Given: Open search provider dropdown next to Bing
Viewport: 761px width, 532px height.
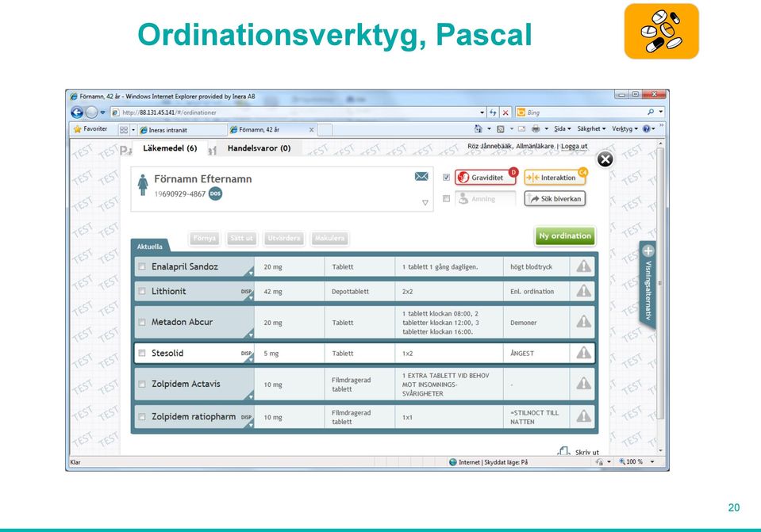Looking at the screenshot, I should click(x=660, y=112).
